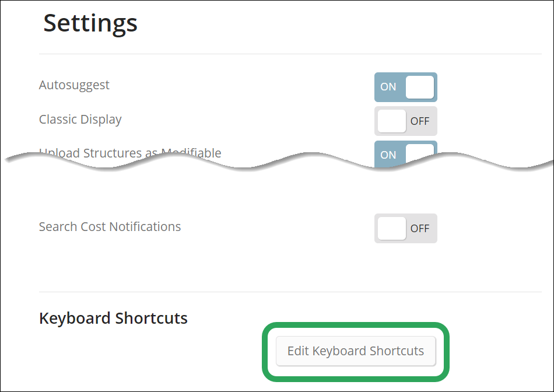This screenshot has height=392, width=554.
Task: Click the Settings page heading
Action: pos(90,23)
